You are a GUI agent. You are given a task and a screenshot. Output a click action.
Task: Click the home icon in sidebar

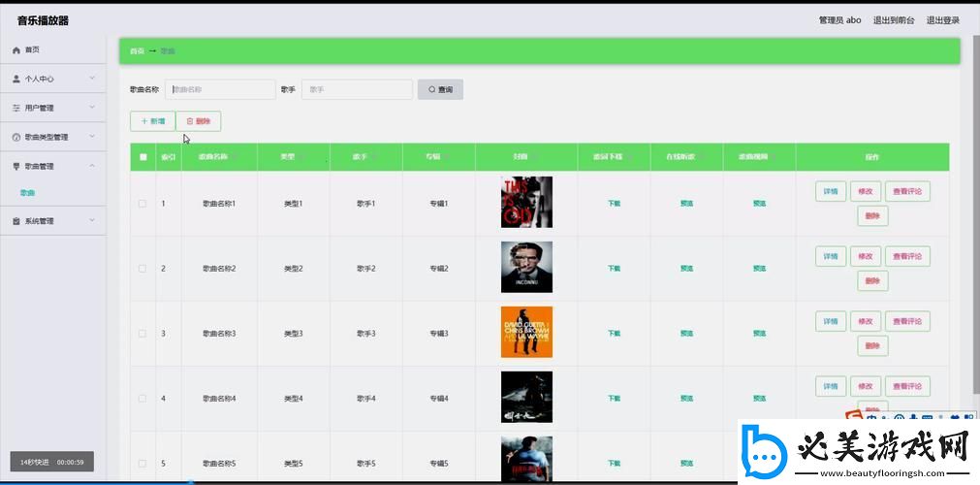[16, 49]
